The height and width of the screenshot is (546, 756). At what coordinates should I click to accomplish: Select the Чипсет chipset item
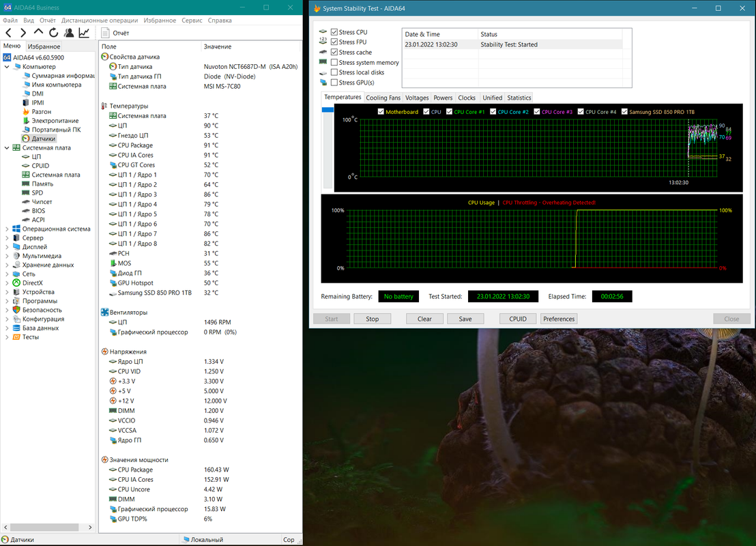(37, 201)
